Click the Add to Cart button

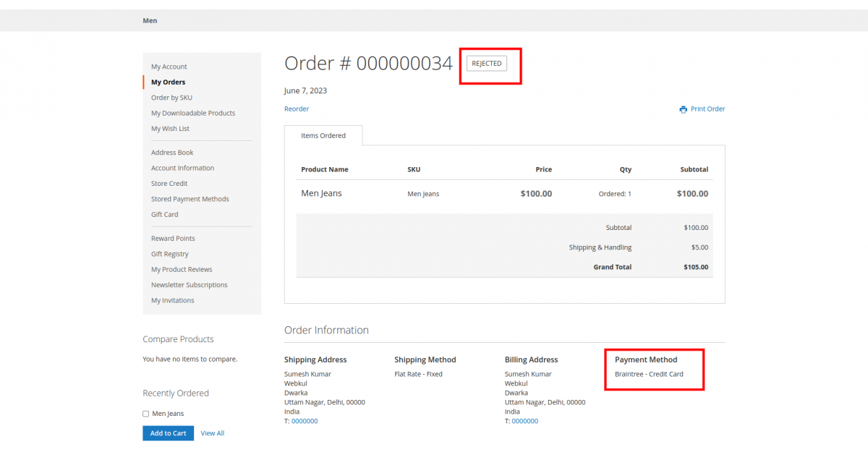168,433
